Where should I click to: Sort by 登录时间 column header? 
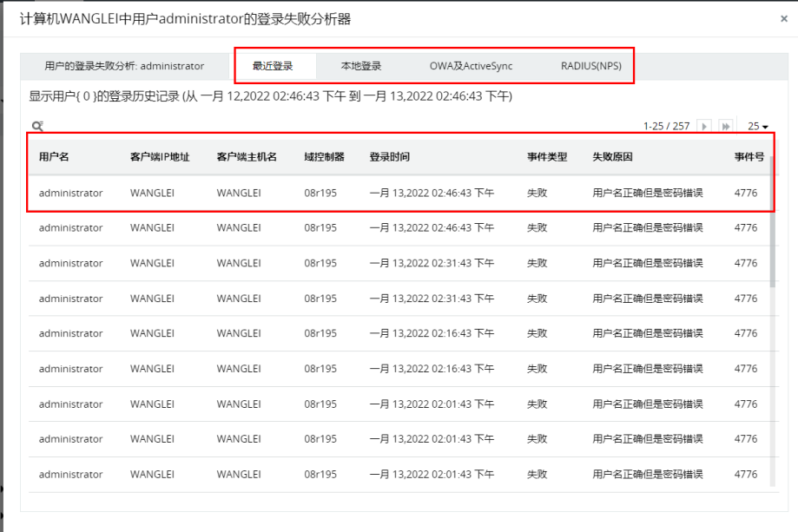389,157
